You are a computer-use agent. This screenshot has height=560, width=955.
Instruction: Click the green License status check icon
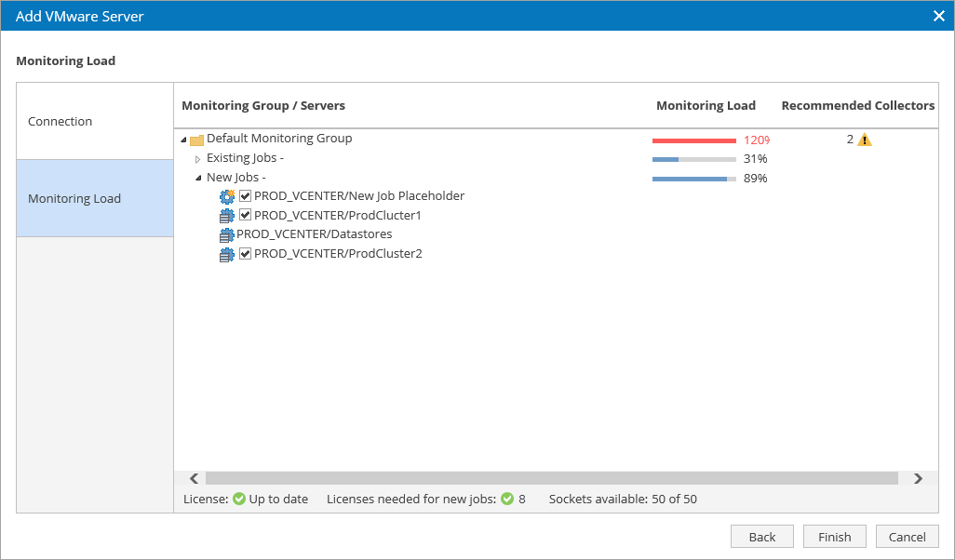[238, 500]
